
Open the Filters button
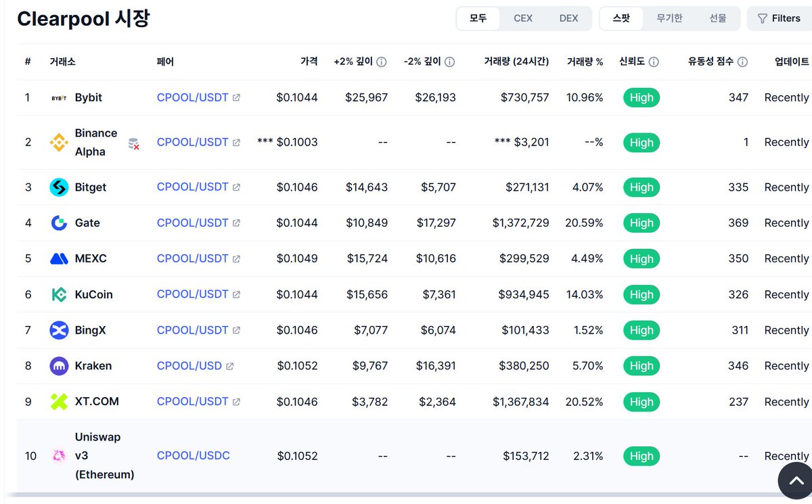click(779, 18)
